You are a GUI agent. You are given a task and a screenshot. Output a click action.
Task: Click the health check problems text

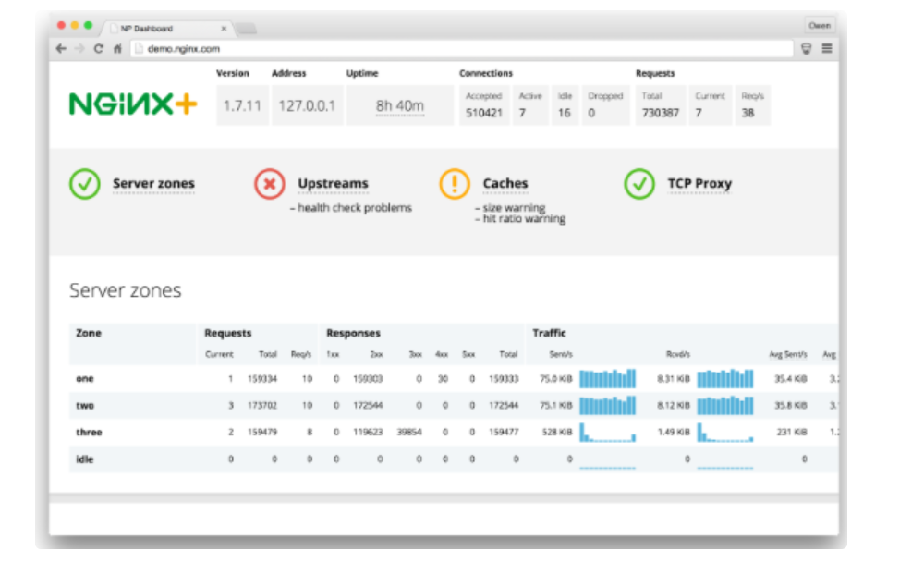tap(355, 207)
